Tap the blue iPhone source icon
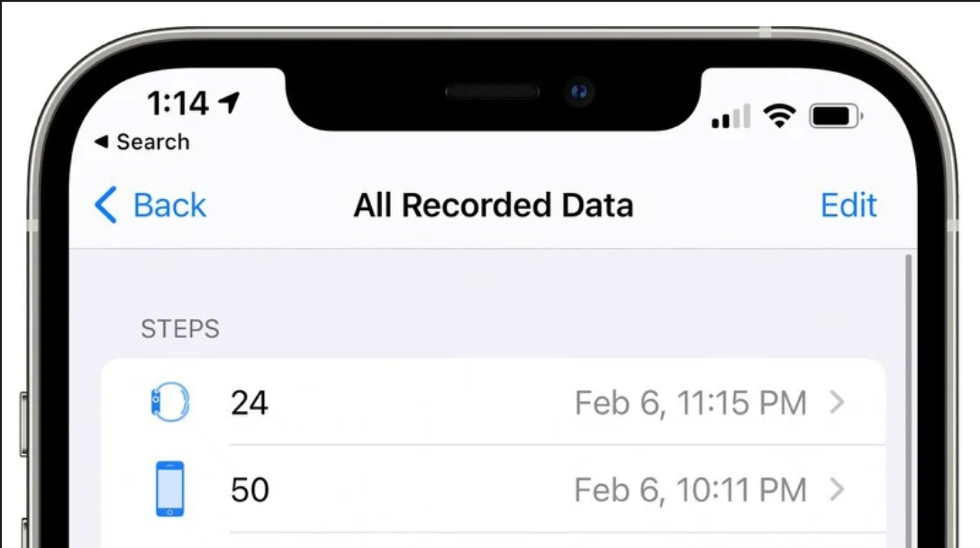This screenshot has width=980, height=548. point(170,489)
